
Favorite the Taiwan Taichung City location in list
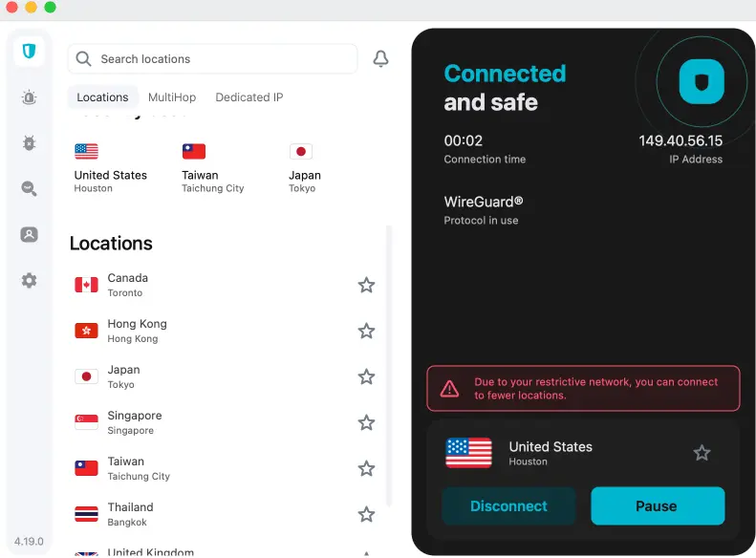[x=366, y=468]
